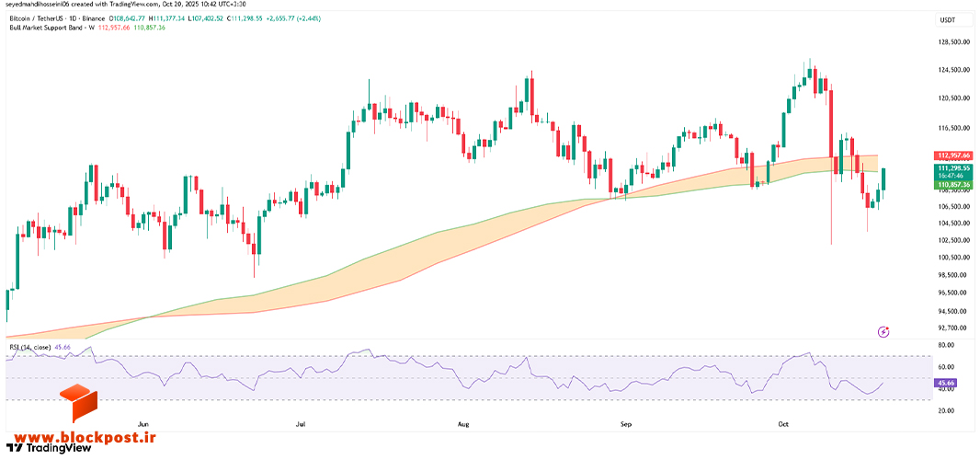Viewport: 980px width, 460px height.
Task: Click the red 112,957.66 price axis tag
Action: (x=952, y=155)
